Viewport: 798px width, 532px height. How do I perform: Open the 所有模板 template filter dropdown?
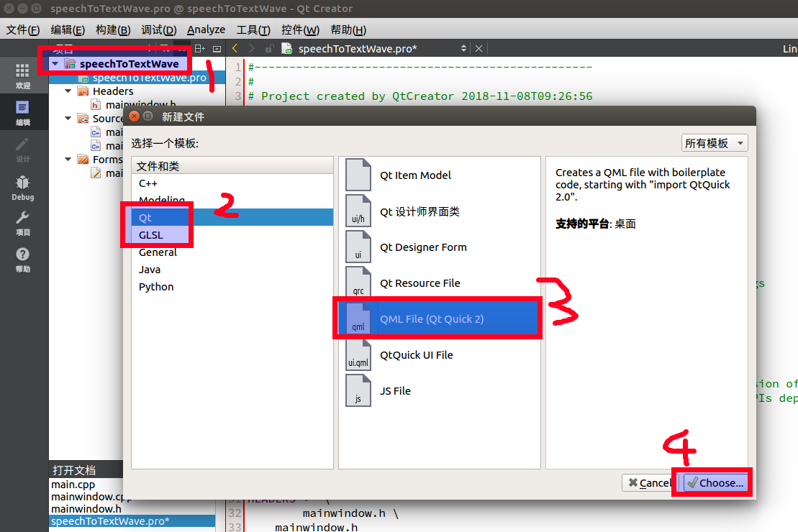(x=714, y=142)
